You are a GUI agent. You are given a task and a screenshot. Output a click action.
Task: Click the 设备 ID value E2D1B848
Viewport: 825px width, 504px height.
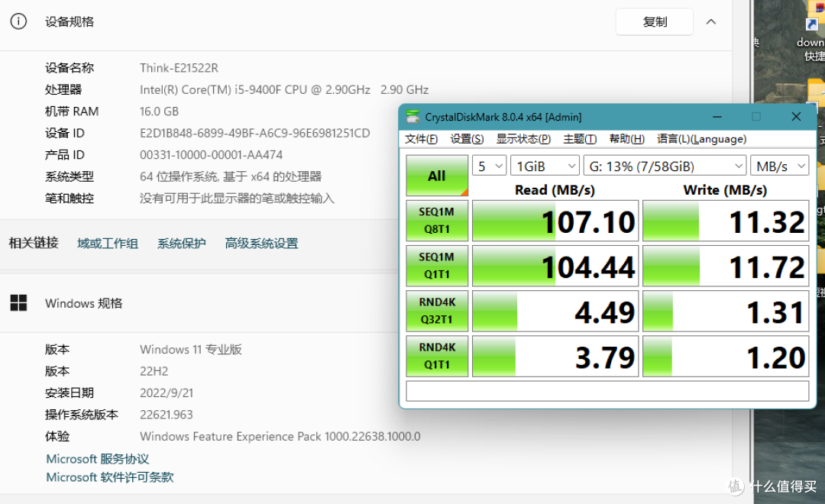pos(254,133)
